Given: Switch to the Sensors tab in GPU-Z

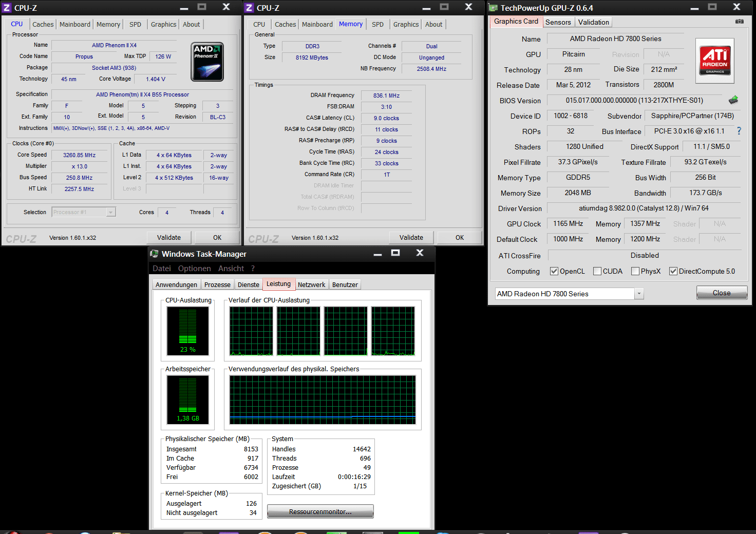Looking at the screenshot, I should point(558,22).
